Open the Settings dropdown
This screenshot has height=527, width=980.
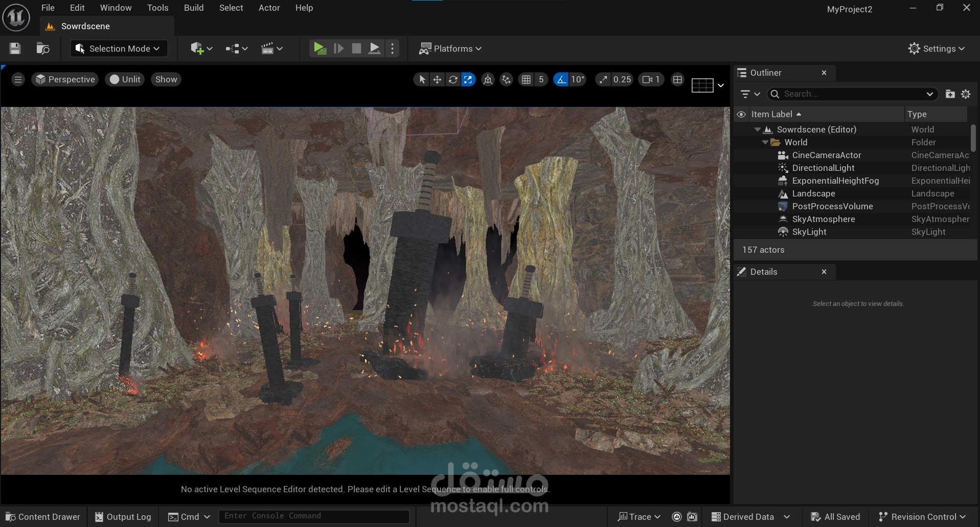pyautogui.click(x=937, y=49)
